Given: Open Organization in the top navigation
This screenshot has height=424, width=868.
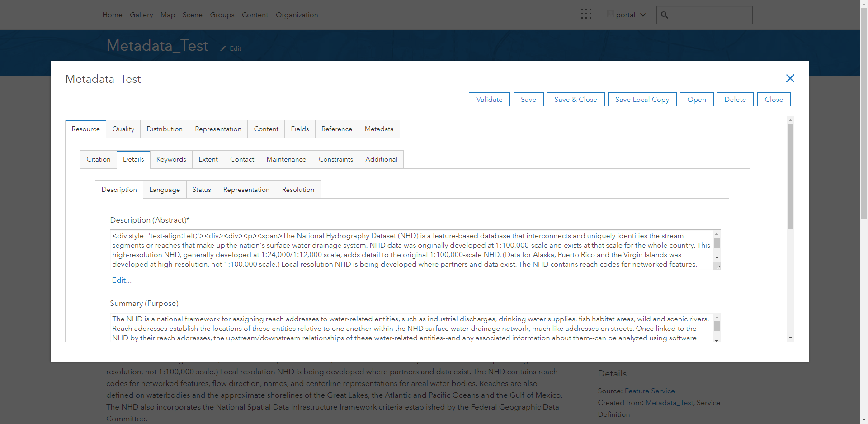Looking at the screenshot, I should tap(297, 15).
